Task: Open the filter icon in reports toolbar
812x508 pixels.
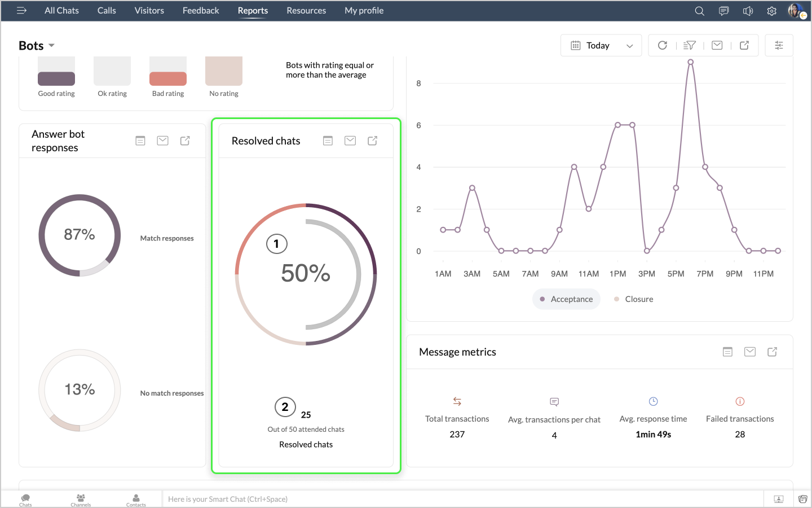Action: pyautogui.click(x=690, y=45)
